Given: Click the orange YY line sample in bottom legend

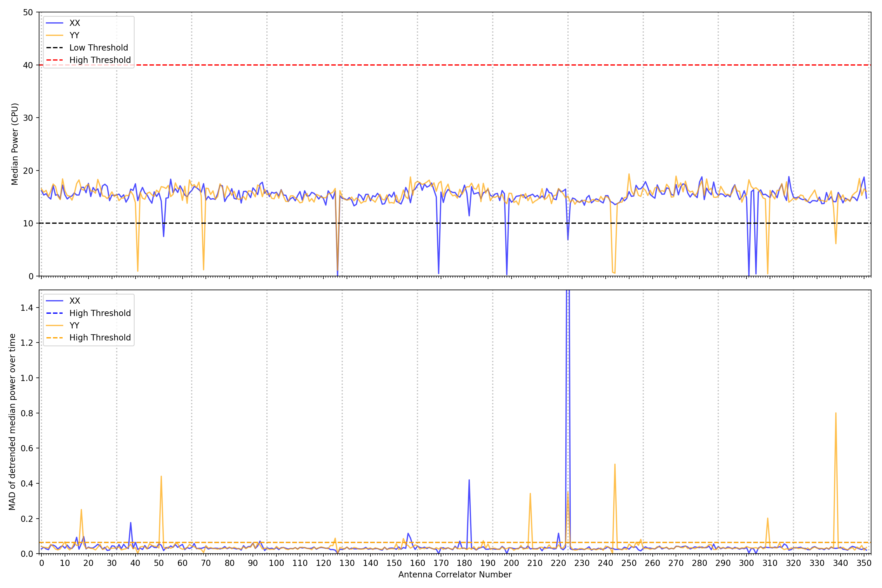Looking at the screenshot, I should point(55,325).
